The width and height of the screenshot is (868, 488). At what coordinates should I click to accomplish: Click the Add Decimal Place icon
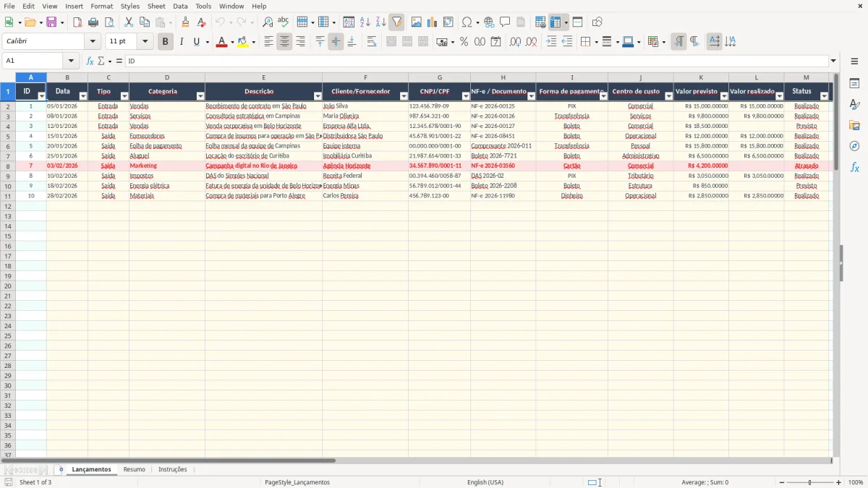click(515, 42)
